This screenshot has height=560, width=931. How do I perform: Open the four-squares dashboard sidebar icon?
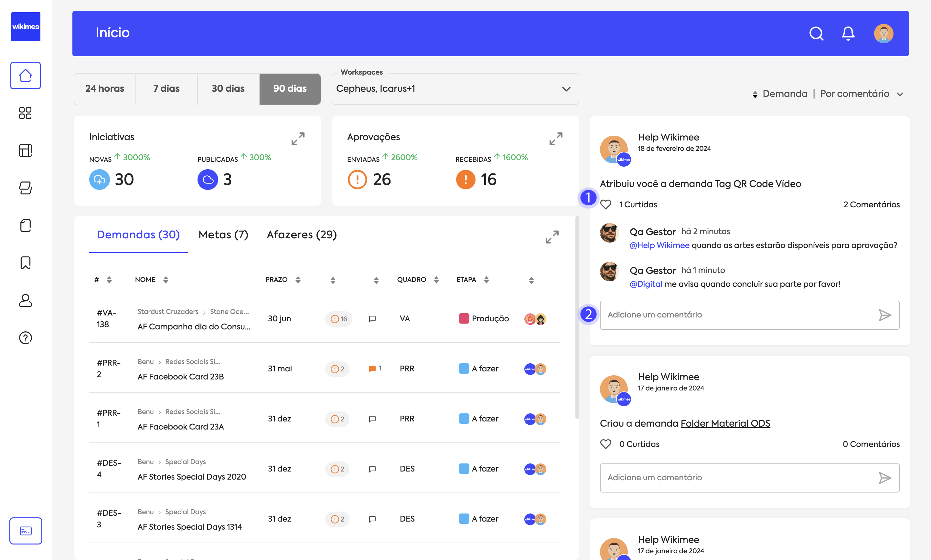25,113
